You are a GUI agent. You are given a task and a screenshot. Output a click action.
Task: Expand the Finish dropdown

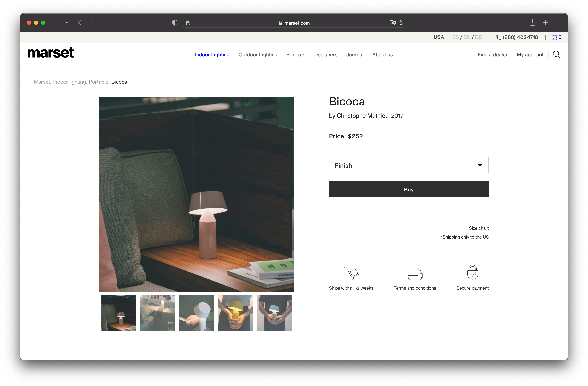click(x=409, y=165)
